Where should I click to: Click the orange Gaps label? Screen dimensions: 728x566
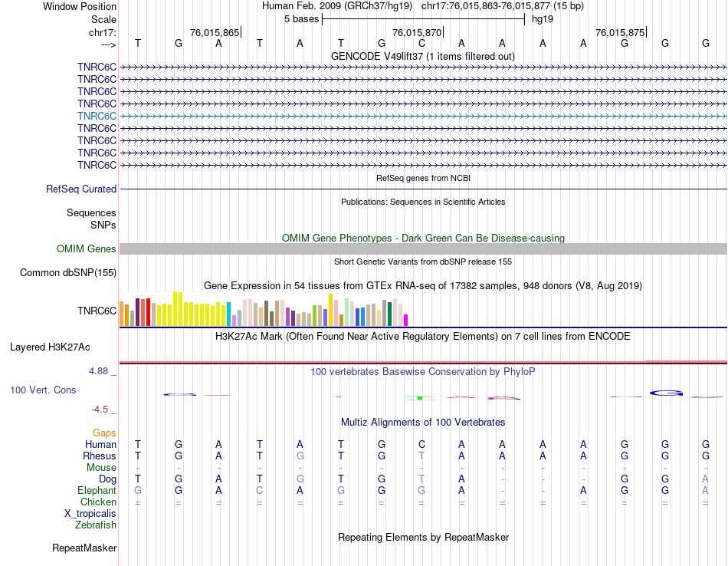click(x=104, y=433)
